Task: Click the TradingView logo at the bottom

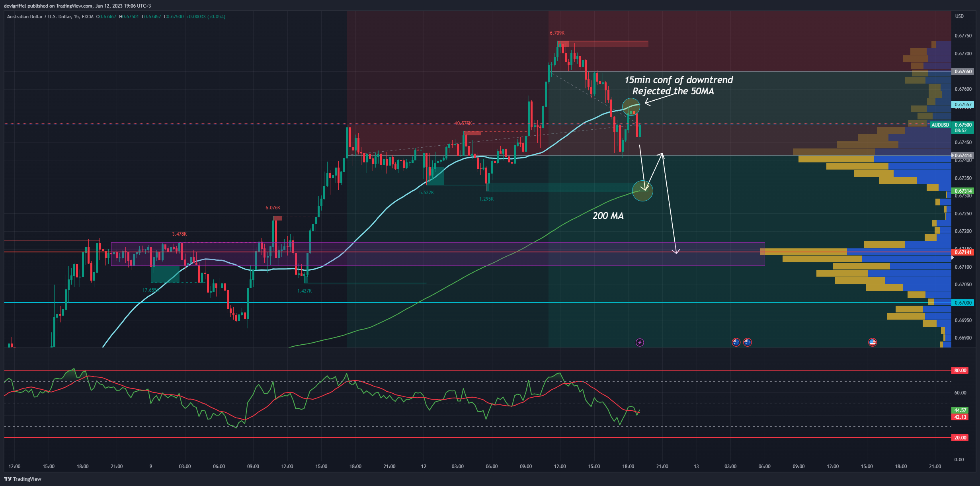Action: [23, 479]
